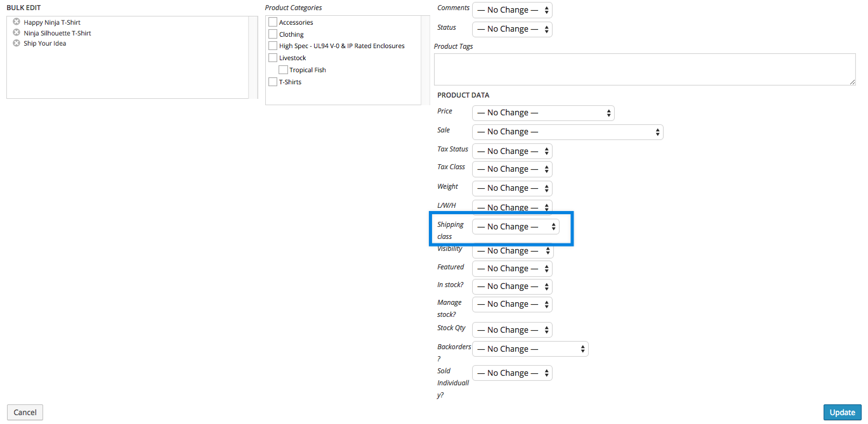Remove Ninja Silhouette T-Shirt from the list
Image resolution: width=868 pixels, height=424 pixels.
point(15,32)
